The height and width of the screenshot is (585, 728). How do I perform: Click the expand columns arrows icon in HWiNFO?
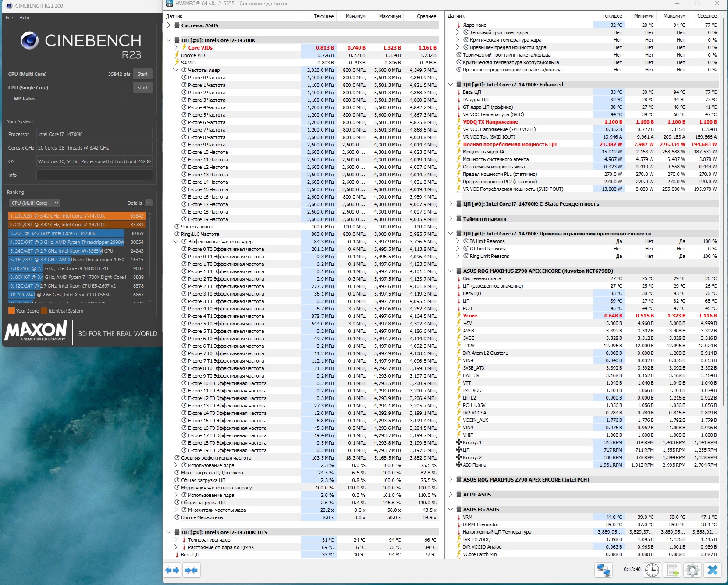click(172, 570)
